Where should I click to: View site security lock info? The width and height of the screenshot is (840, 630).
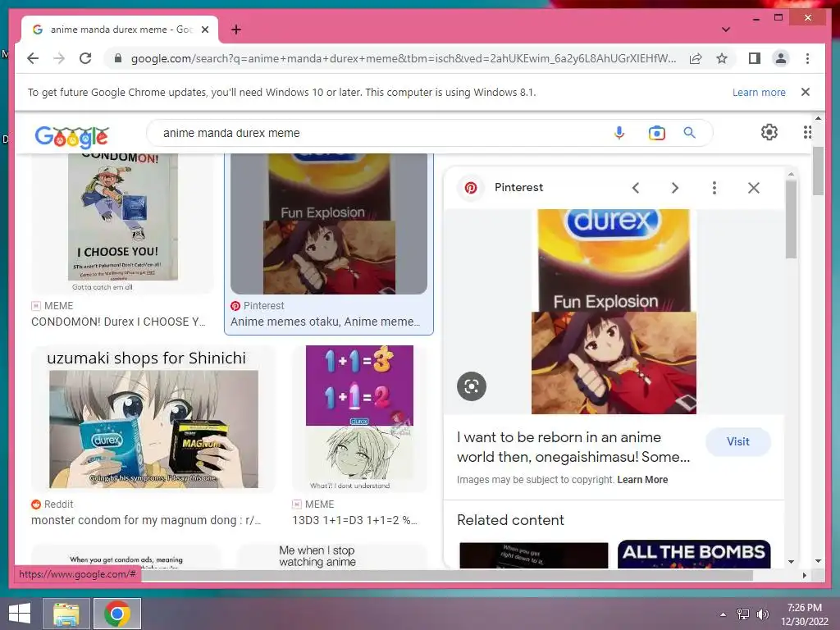pos(118,58)
